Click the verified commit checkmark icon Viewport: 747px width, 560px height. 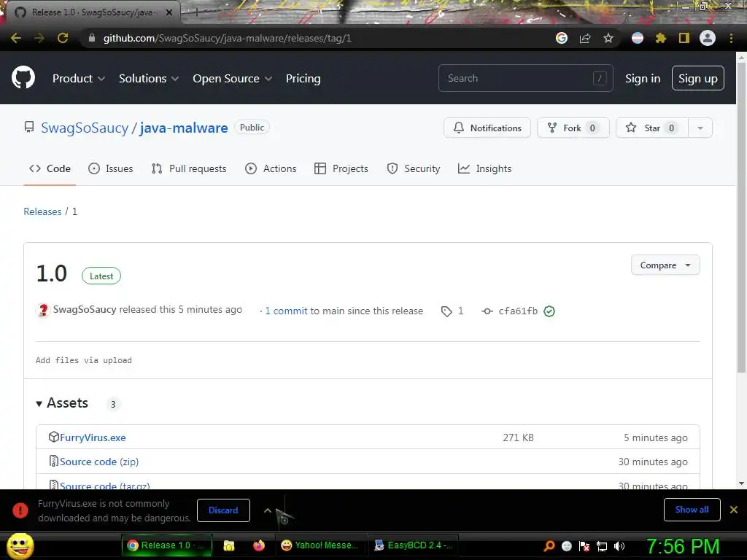[x=549, y=311]
